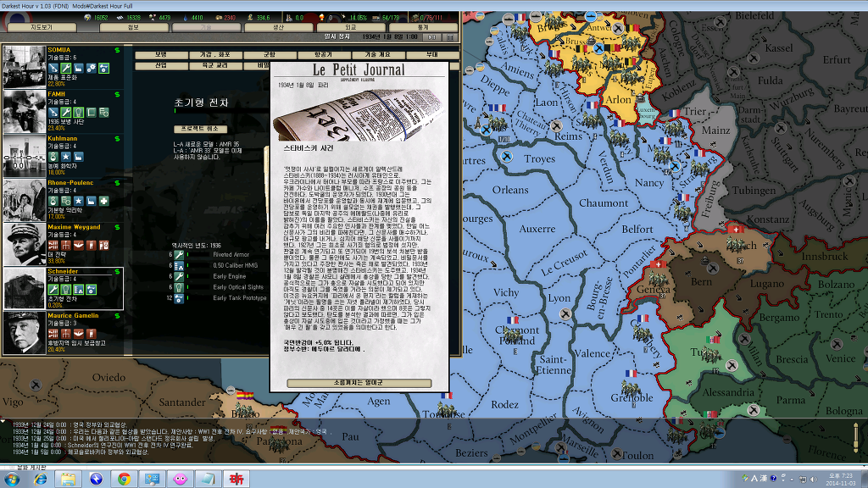868x488 pixels.
Task: Click the Darkest Hour taskbar icon
Action: pyautogui.click(x=236, y=480)
